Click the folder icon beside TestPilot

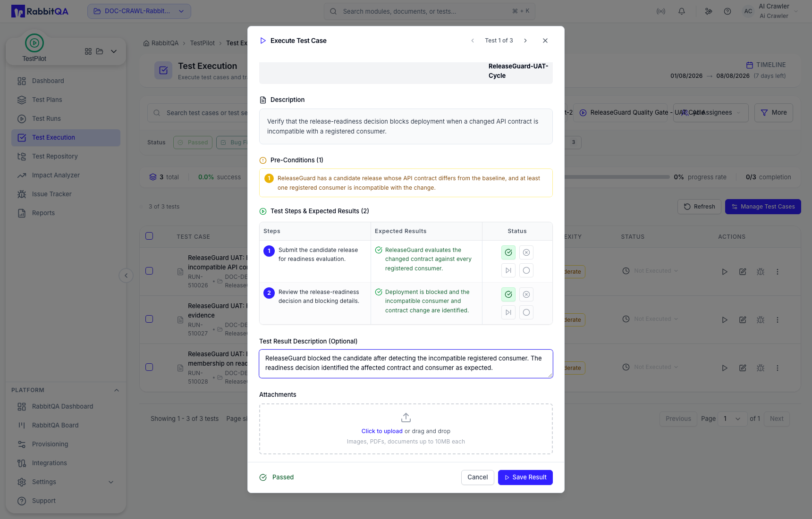(100, 51)
